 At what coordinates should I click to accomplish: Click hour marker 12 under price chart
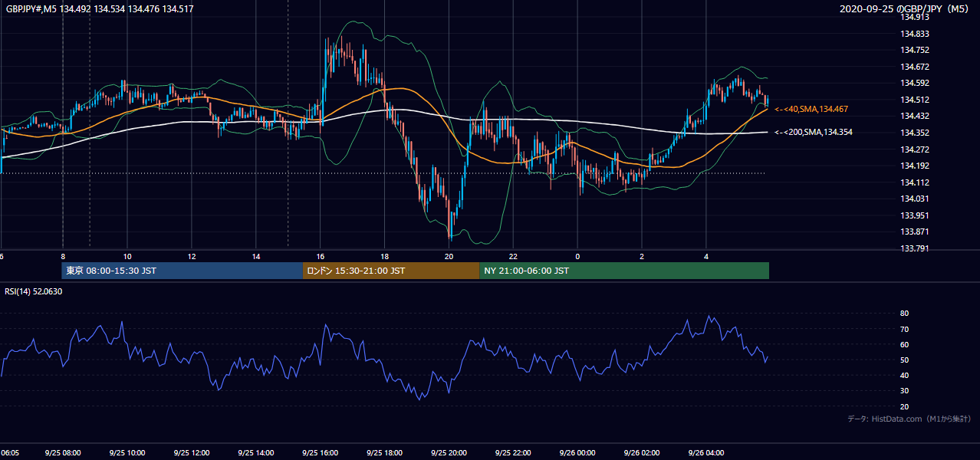[x=191, y=256]
